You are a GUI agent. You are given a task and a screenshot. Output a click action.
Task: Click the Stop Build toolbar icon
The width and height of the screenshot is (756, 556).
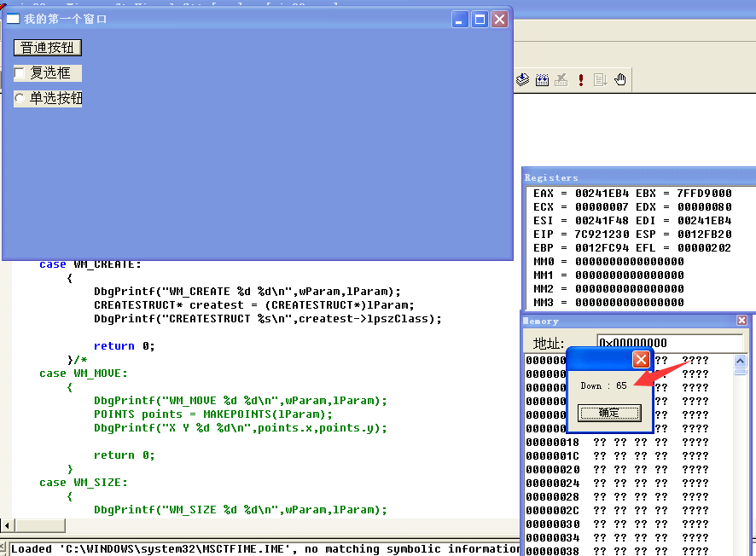point(561,79)
